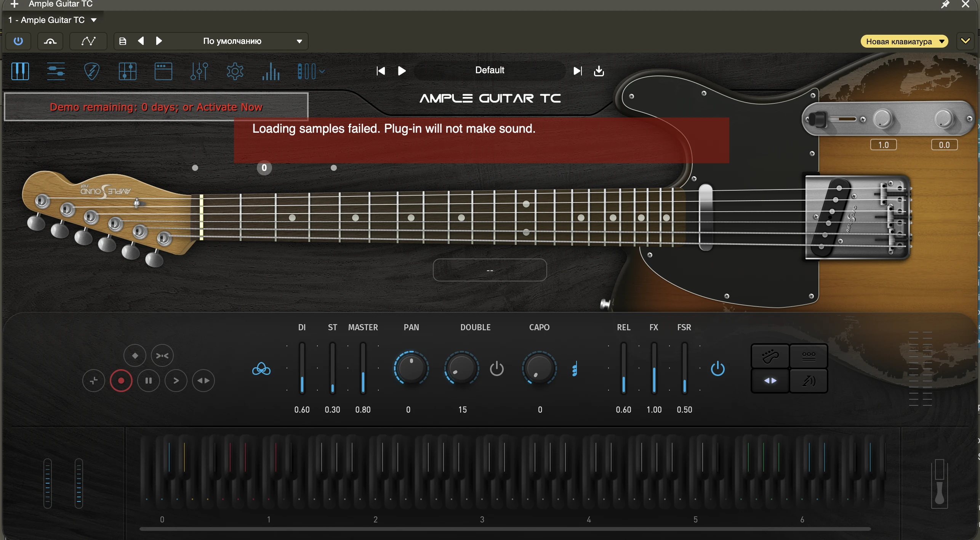Click the guitar knob above 0.0 value
The image size is (980, 540).
click(944, 119)
